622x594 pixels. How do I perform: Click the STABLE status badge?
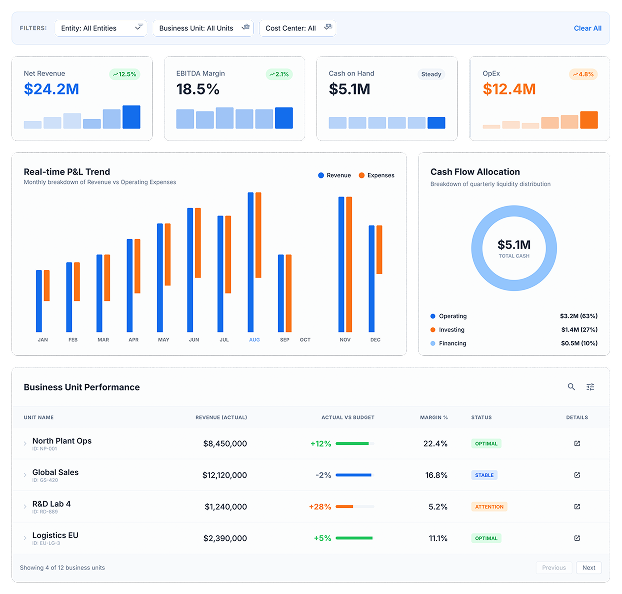(484, 475)
